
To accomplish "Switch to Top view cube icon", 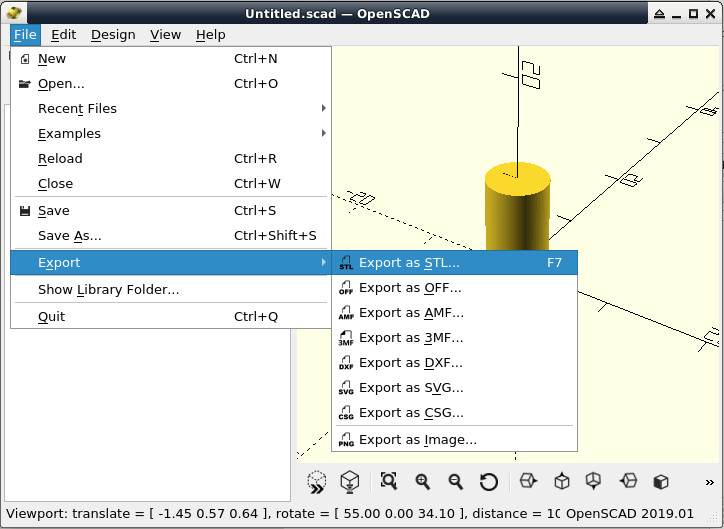I will tap(561, 481).
